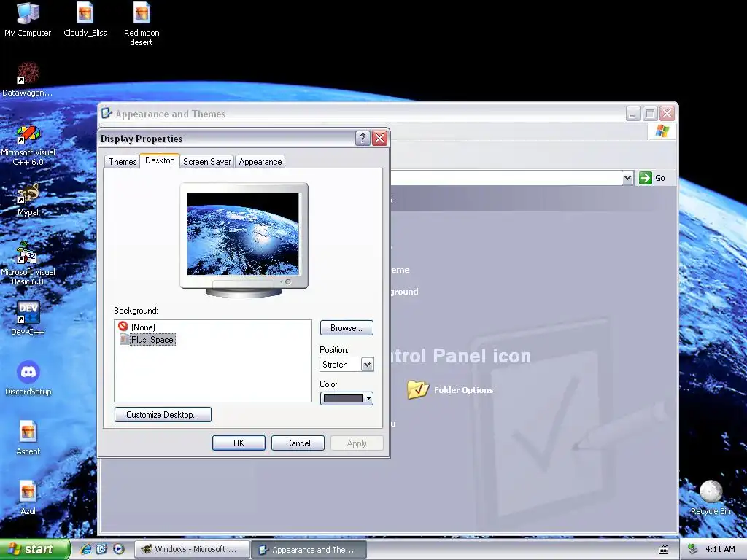Select the Desktop tab
The width and height of the screenshot is (747, 560).
pos(160,160)
